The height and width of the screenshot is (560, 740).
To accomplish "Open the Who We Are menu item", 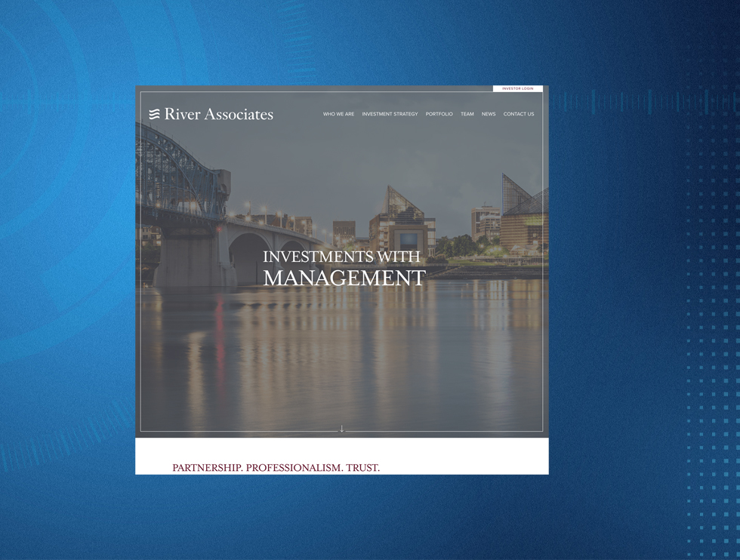I will coord(338,114).
